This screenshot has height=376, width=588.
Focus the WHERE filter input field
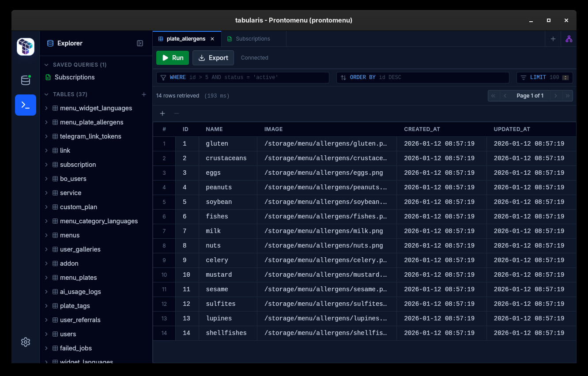[x=256, y=78]
